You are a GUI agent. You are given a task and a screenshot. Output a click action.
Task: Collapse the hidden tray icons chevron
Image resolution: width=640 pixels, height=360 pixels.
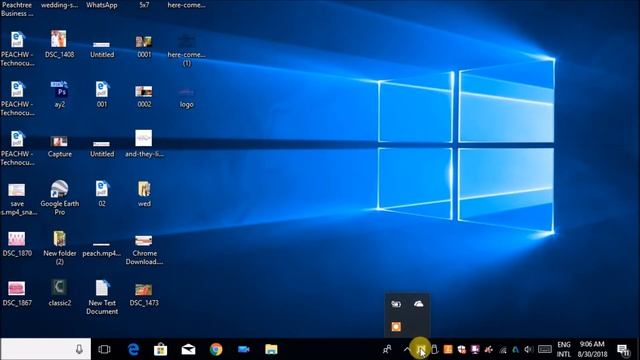click(x=407, y=349)
